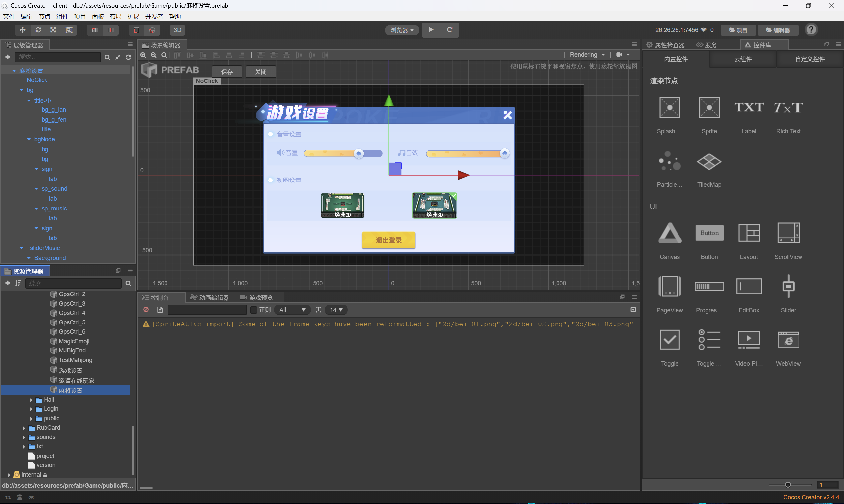Open the Rendering mode dropdown
This screenshot has height=504, width=844.
point(587,55)
